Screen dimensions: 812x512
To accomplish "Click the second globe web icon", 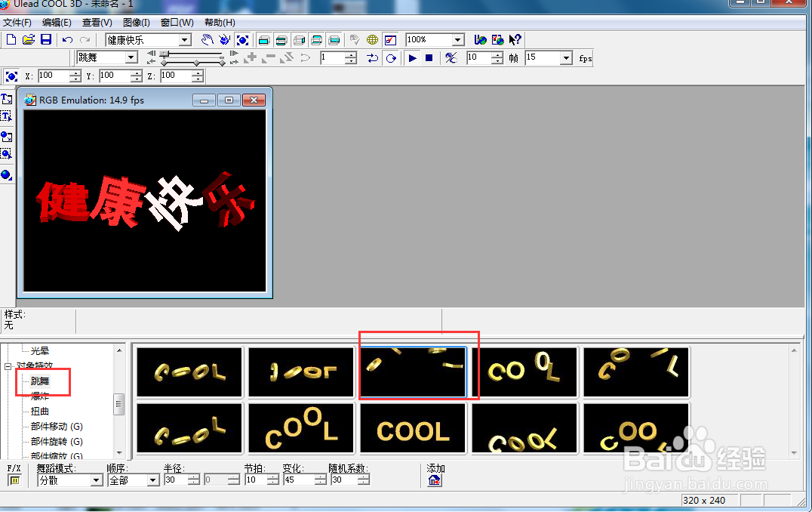I will (497, 40).
